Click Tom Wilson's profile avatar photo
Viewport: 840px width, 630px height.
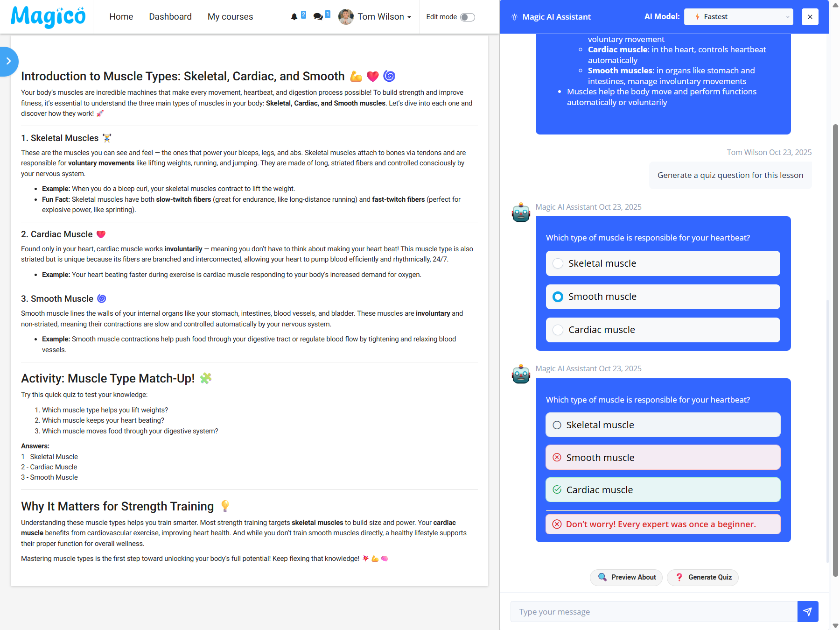[346, 16]
